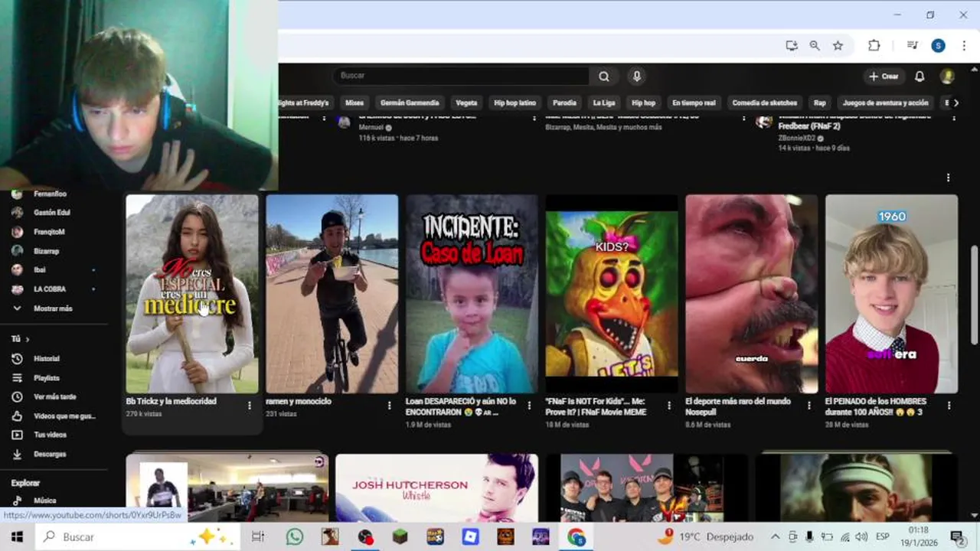Image resolution: width=980 pixels, height=551 pixels.
Task: Select the Hip hop latino chip
Action: [514, 103]
